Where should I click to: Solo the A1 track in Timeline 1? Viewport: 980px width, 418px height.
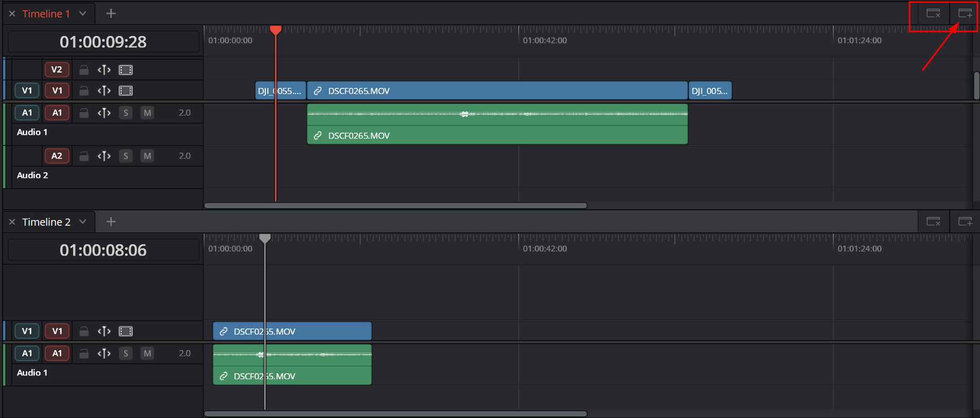126,113
